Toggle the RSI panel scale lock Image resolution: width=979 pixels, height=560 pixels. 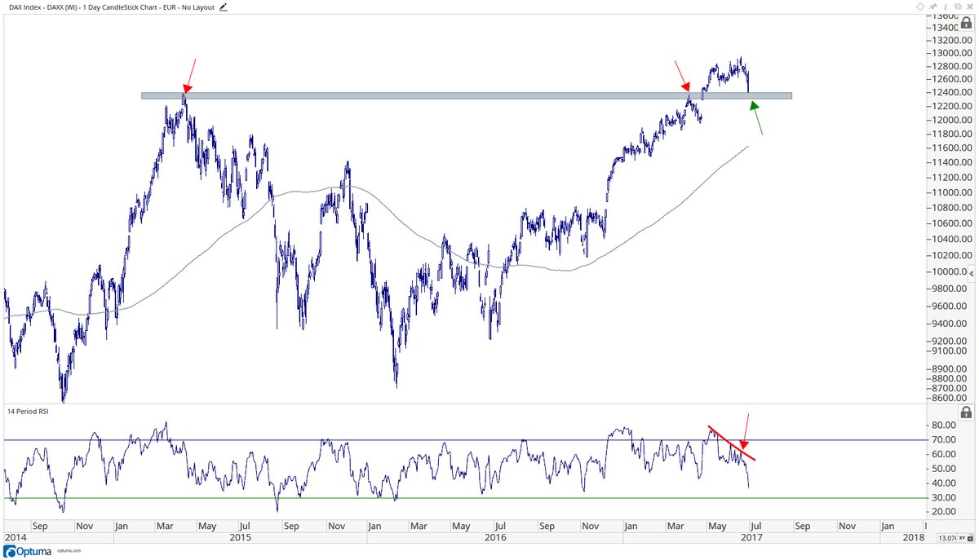966,412
